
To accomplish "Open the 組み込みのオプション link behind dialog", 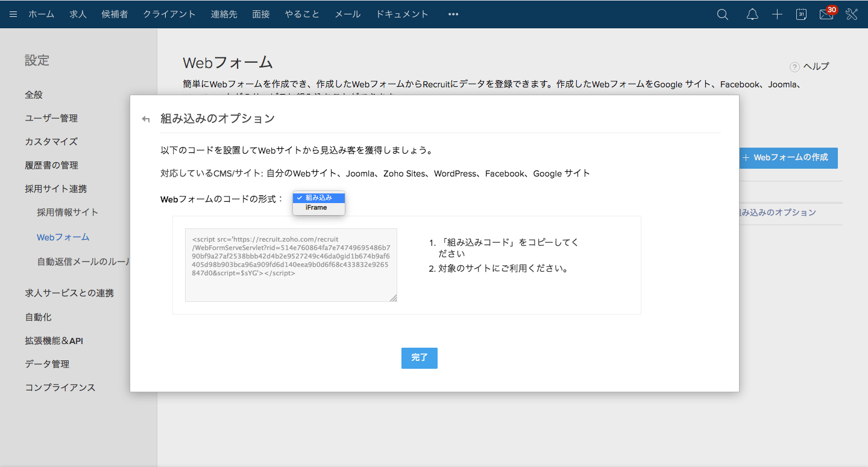I will [778, 213].
